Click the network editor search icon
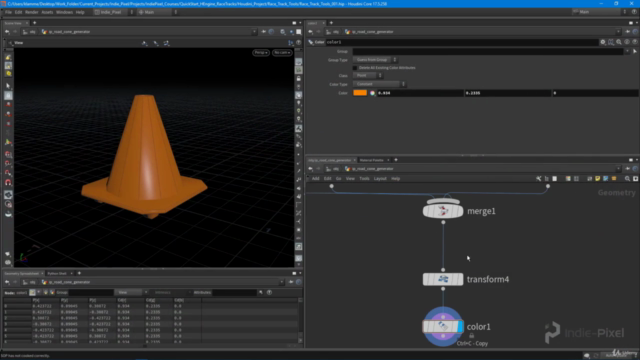The image size is (640, 360). [627, 179]
